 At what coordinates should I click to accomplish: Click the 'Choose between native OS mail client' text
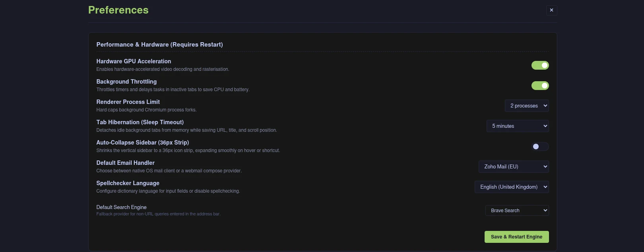(169, 171)
